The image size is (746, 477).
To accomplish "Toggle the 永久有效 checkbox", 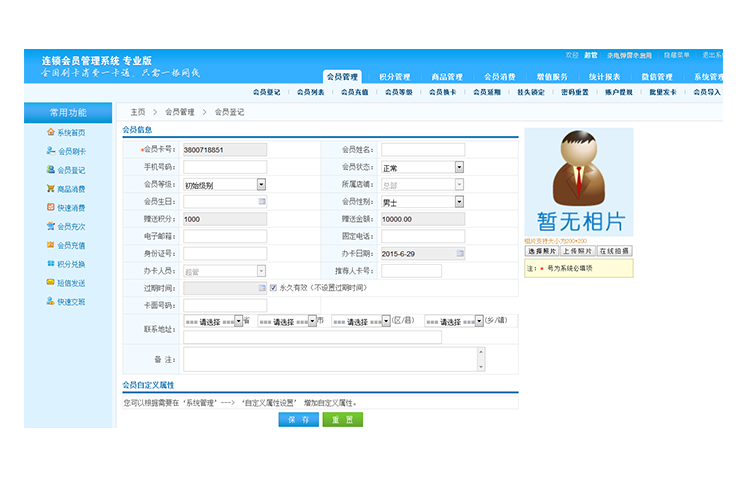I will [273, 288].
